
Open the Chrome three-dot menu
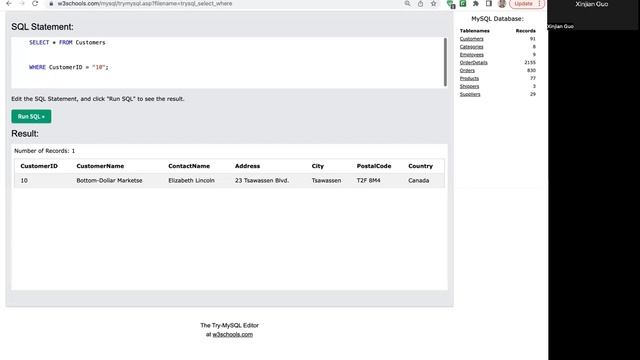pyautogui.click(x=540, y=4)
